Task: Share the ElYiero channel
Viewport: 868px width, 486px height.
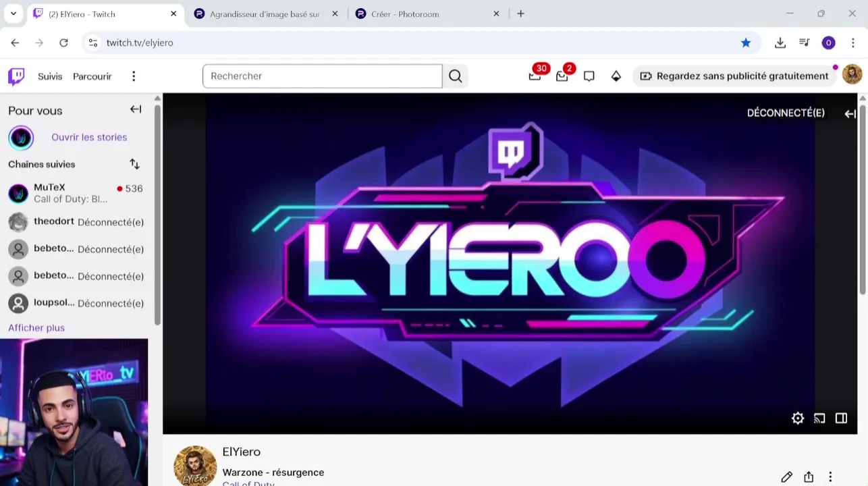Action: pyautogui.click(x=809, y=477)
